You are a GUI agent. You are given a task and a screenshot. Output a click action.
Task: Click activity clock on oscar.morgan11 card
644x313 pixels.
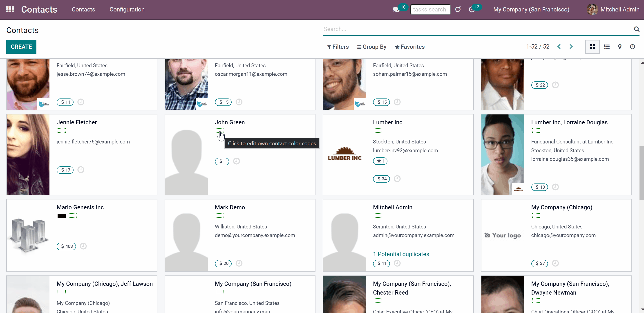pos(239,102)
